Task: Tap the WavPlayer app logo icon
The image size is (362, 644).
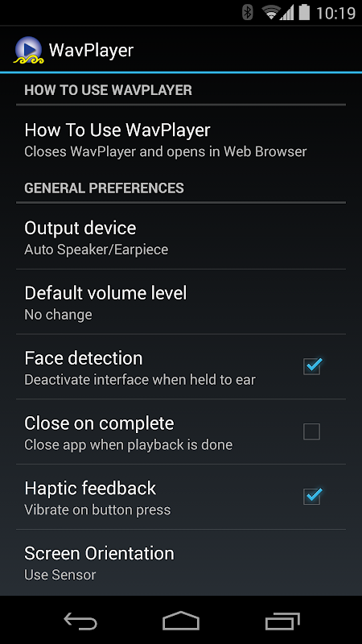Action: 28,50
